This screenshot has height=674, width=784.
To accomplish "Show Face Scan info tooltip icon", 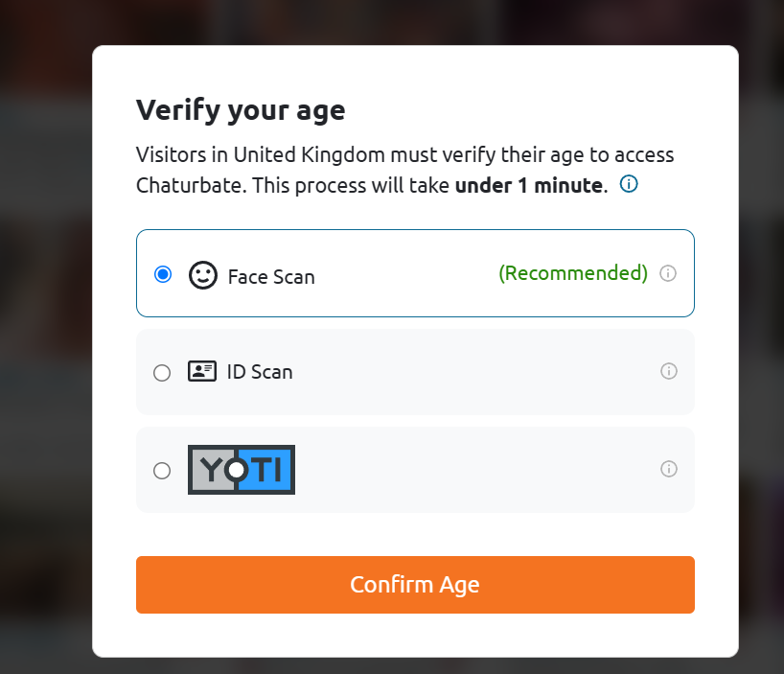I will click(x=668, y=273).
